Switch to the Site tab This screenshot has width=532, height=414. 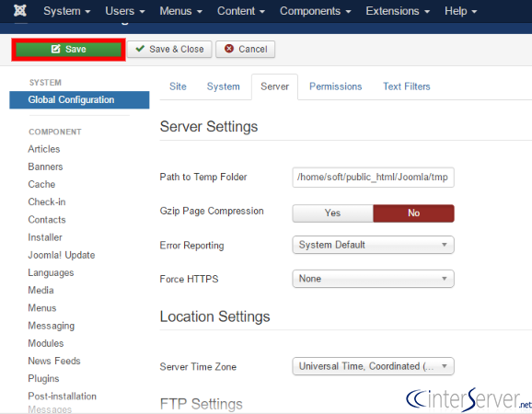click(178, 86)
